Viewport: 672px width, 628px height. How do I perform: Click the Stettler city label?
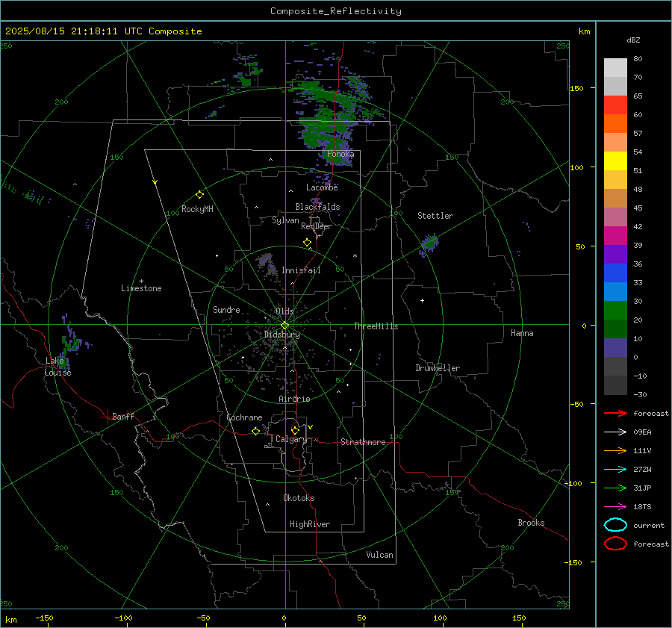click(435, 216)
